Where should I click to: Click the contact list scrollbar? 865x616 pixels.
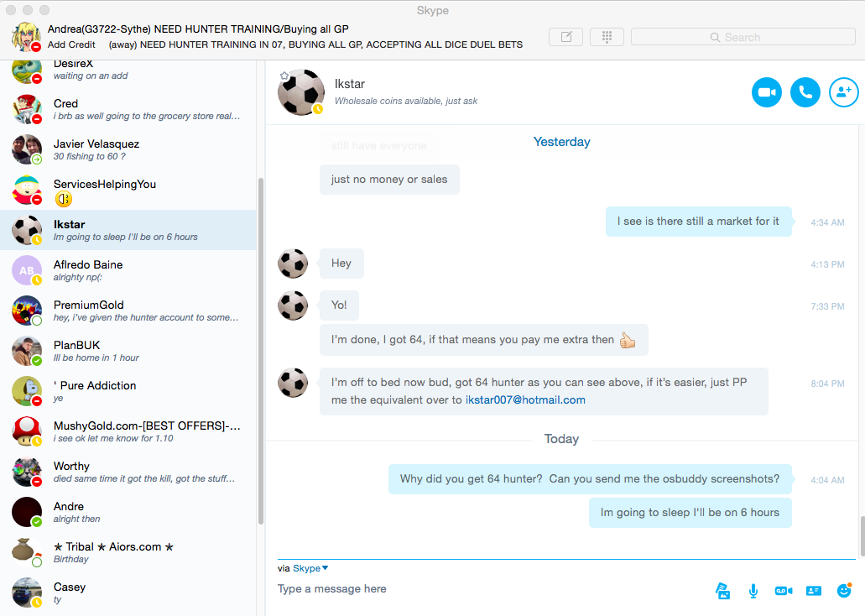(260, 351)
